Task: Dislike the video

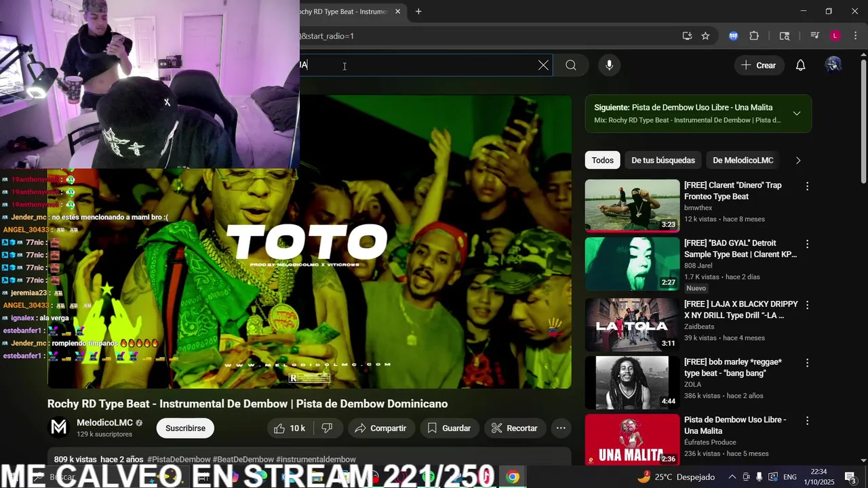Action: point(327,428)
